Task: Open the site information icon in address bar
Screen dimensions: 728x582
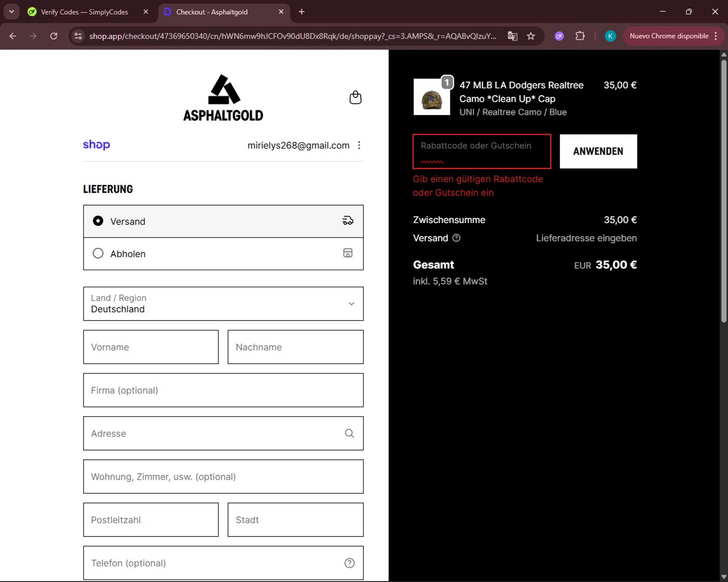Action: pos(78,36)
